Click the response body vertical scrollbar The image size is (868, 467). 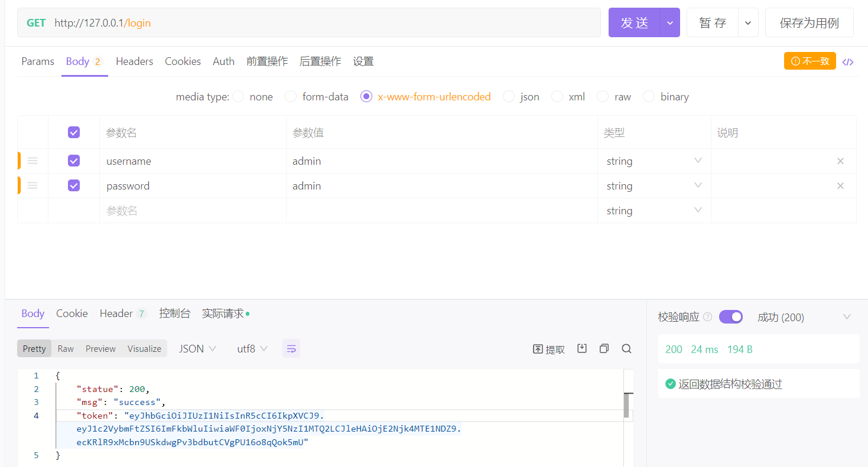pyautogui.click(x=626, y=406)
